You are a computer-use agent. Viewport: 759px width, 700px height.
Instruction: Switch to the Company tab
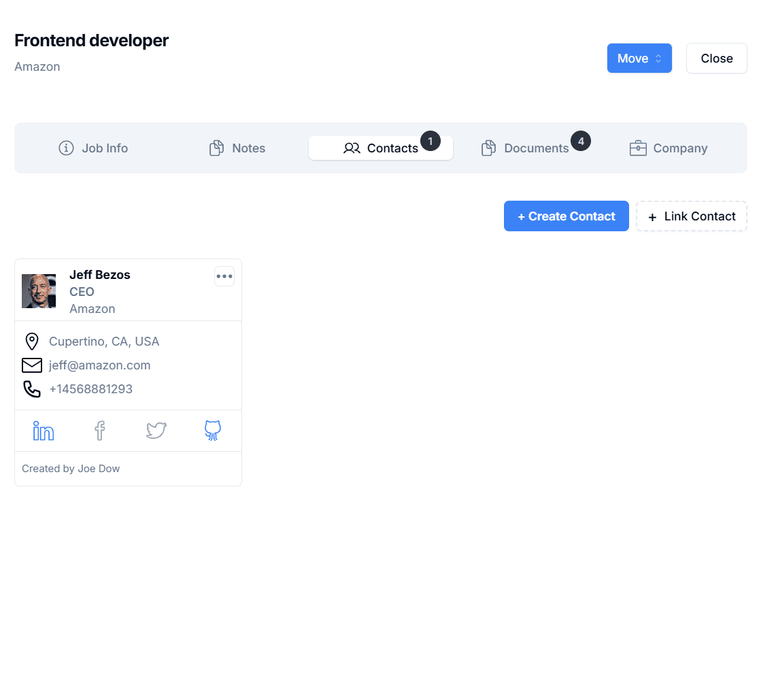tap(669, 148)
